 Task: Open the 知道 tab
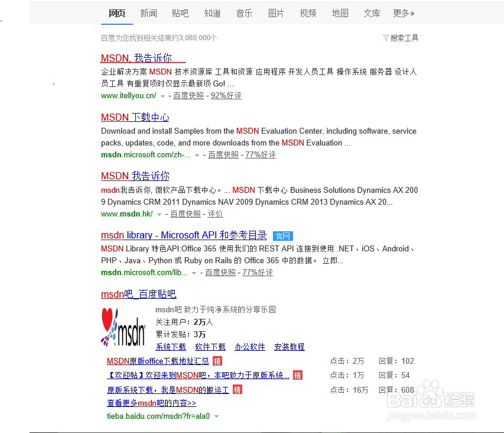coord(212,13)
